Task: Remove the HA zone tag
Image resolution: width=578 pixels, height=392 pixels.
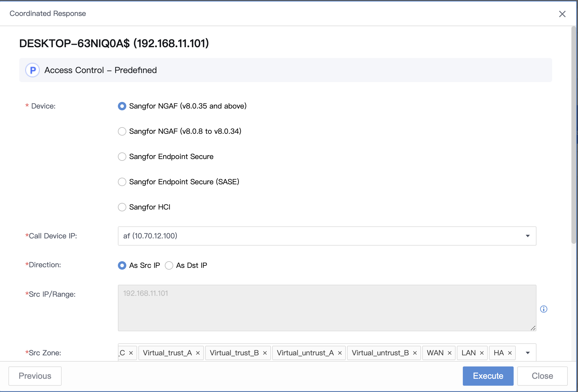Action: pos(510,353)
